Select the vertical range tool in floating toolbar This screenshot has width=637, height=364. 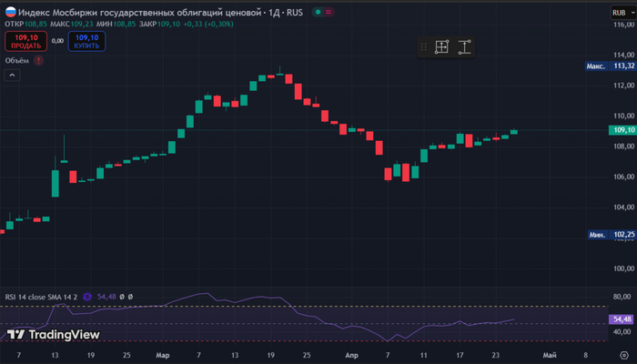(x=465, y=47)
